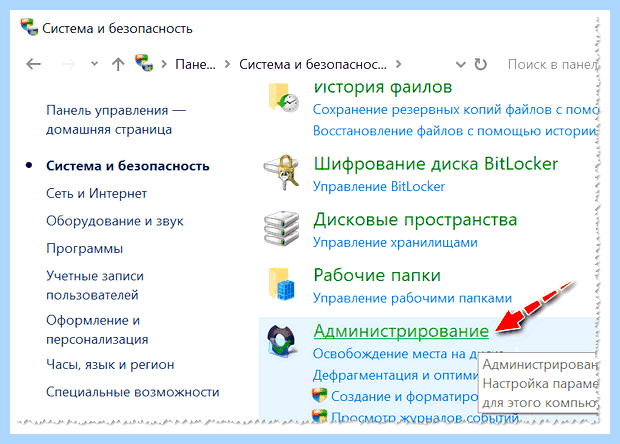The height and width of the screenshot is (444, 620).
Task: Open recent locations dropdown next to forward arrow
Action: (x=94, y=63)
